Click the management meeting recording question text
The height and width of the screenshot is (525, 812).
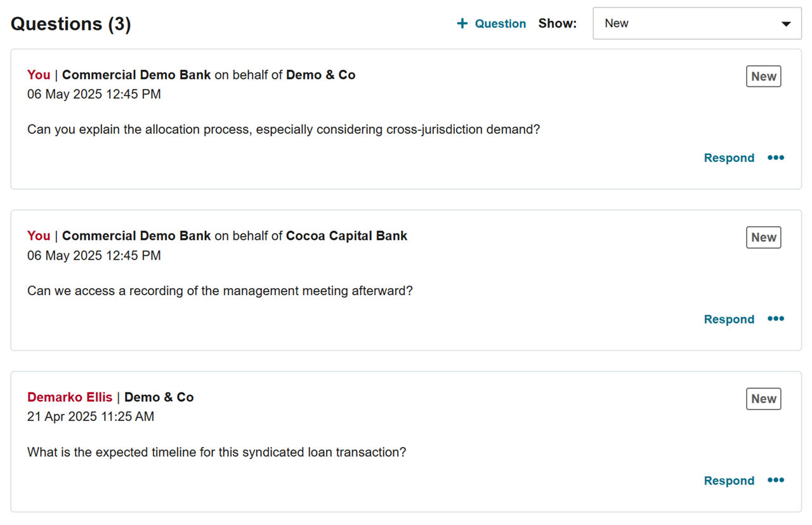click(x=219, y=291)
